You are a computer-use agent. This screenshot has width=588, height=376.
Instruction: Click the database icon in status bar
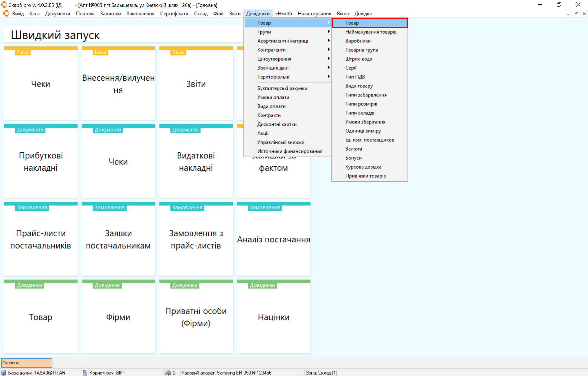[4, 373]
